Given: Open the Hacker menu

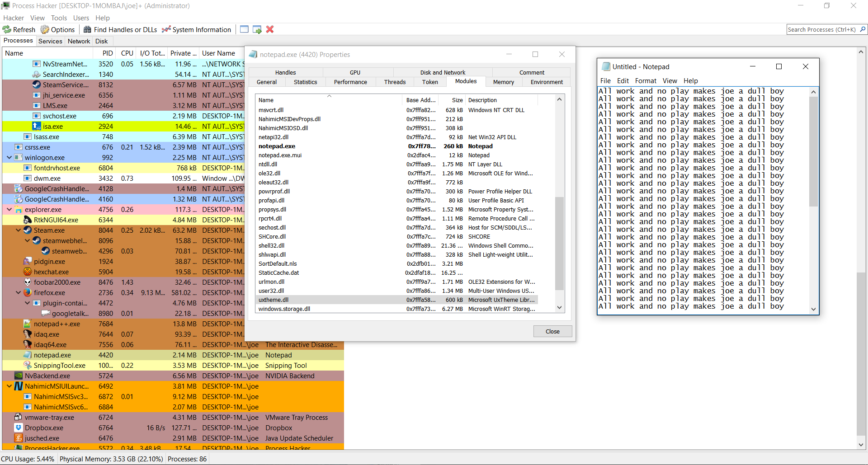Looking at the screenshot, I should tap(14, 18).
